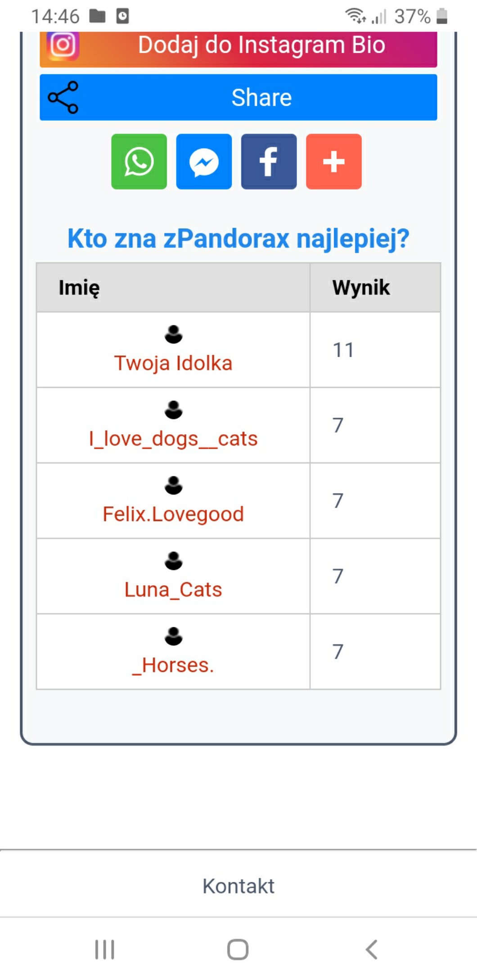This screenshot has height=980, width=477.
Task: Tap the WhatsApp share icon
Action: (139, 162)
